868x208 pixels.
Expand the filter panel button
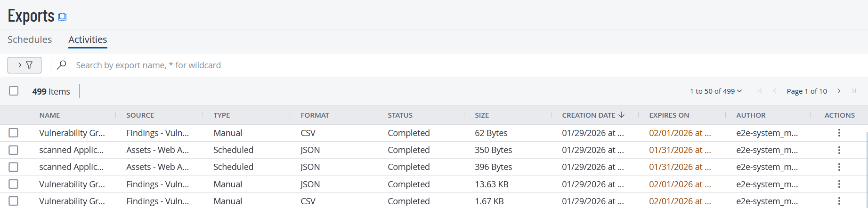(x=24, y=65)
